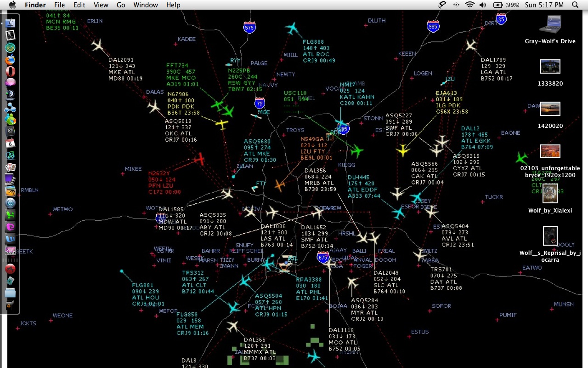Click the "1333820" file name label
Screen dimensions: 588x368
[x=550, y=84]
